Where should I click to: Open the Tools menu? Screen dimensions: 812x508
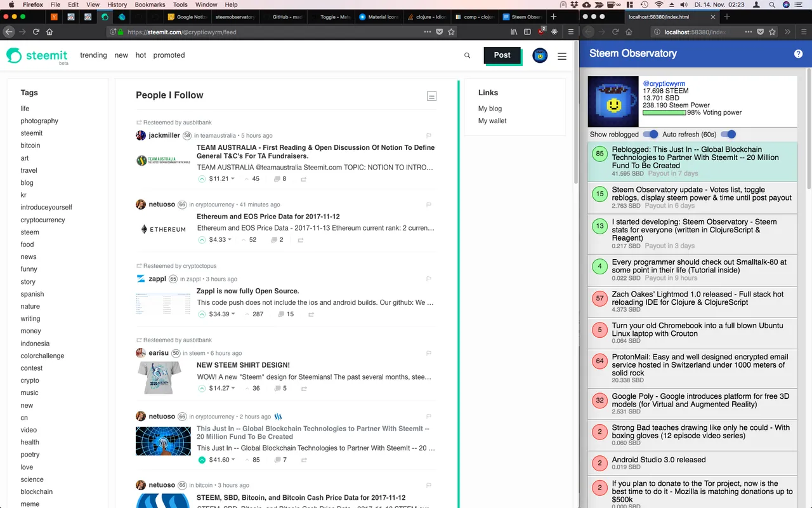point(180,4)
